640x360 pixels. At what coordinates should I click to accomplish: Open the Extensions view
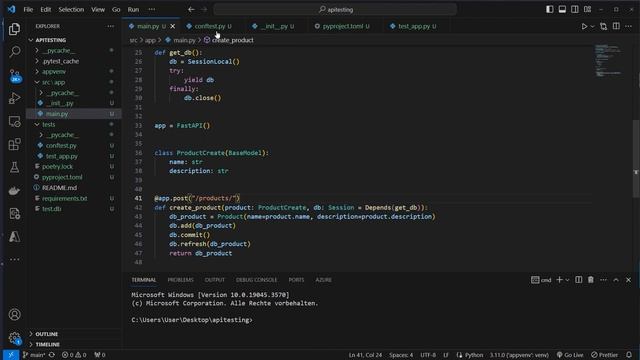click(15, 144)
